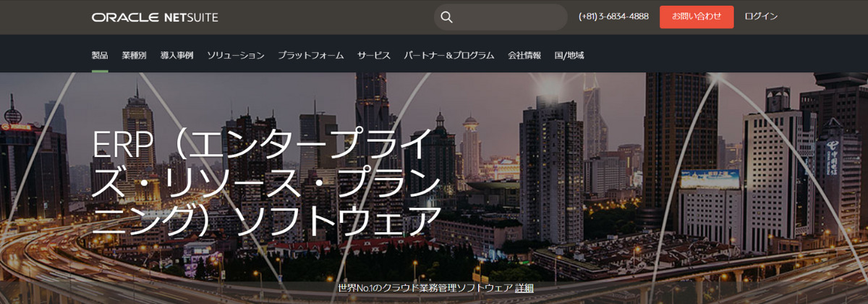Expand the ソリューション navigation menu
The image size is (868, 304).
click(235, 55)
